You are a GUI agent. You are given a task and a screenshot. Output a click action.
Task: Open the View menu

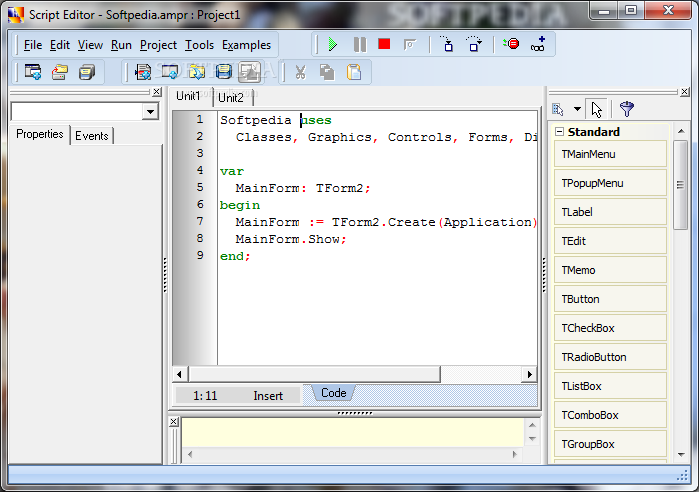click(x=90, y=45)
